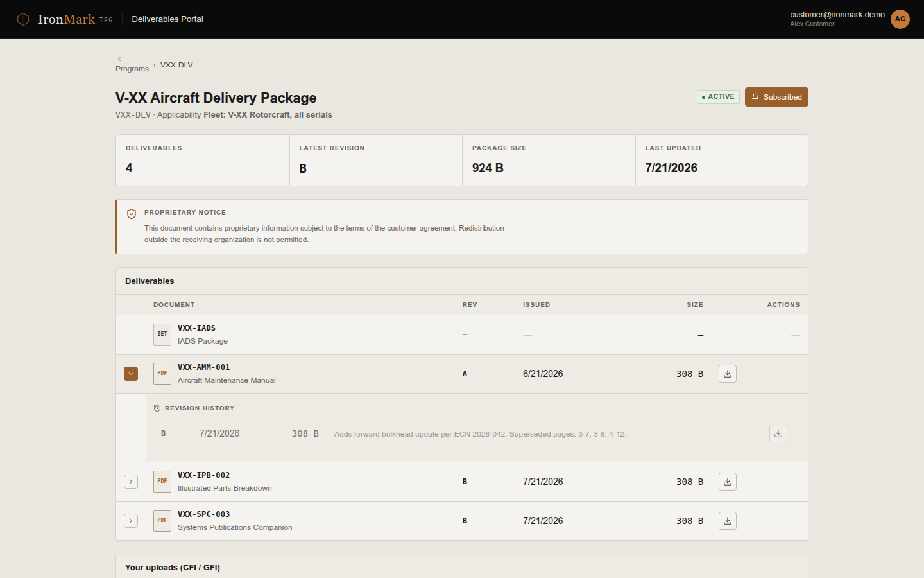Viewport: 924px width, 578px height.
Task: Open the Deliverables Portal header link
Action: [x=167, y=19]
